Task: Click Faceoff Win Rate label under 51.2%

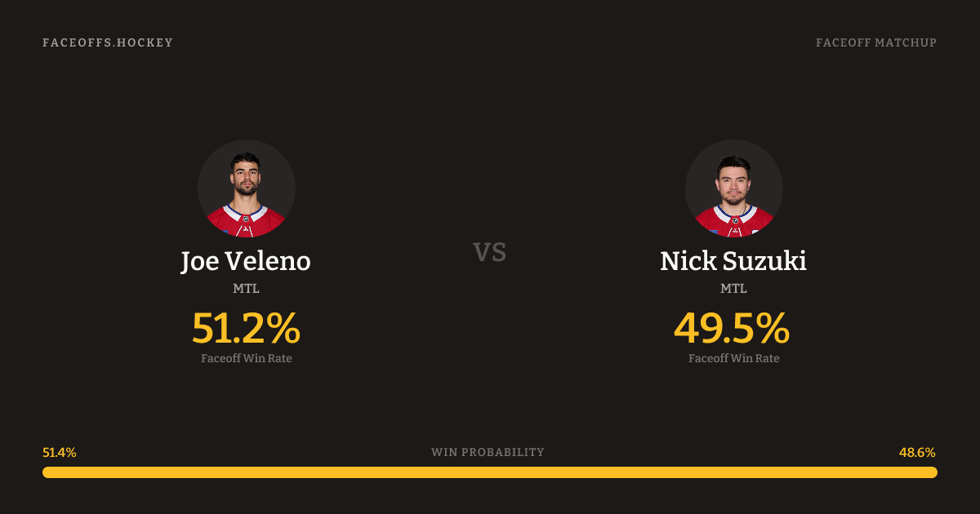Action: 246,358
